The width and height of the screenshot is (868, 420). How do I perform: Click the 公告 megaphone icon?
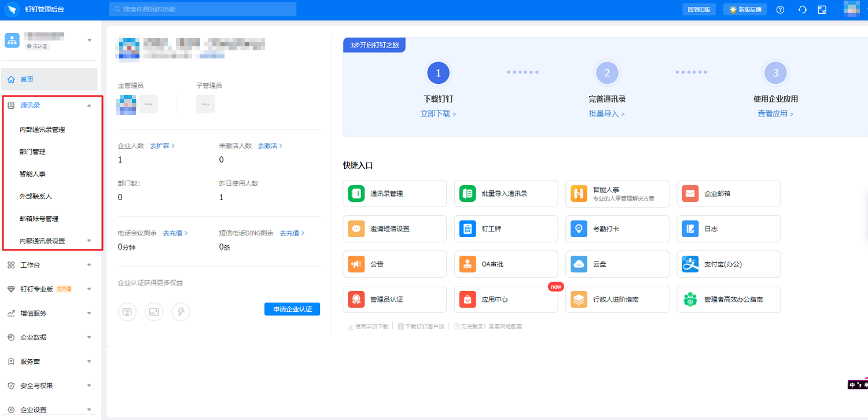356,264
